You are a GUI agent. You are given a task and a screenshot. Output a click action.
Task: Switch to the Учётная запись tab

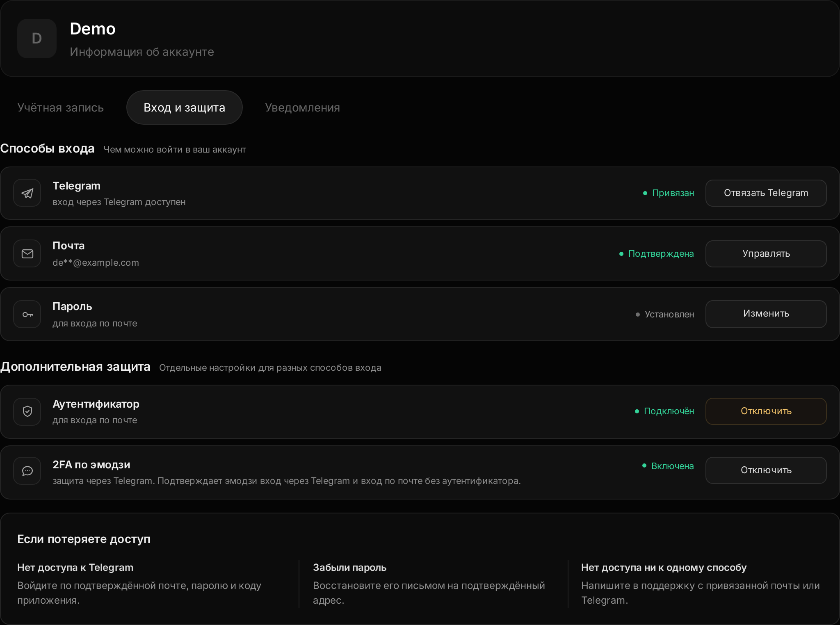(x=60, y=107)
